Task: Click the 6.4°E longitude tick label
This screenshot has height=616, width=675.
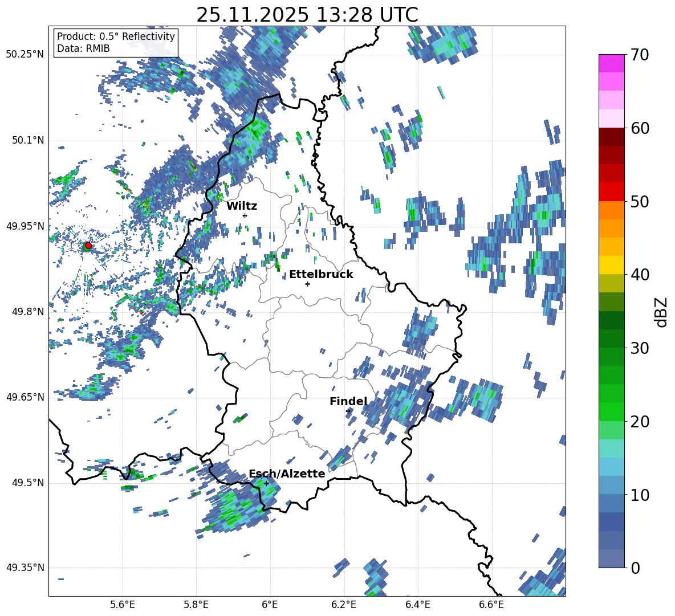Action: (417, 605)
